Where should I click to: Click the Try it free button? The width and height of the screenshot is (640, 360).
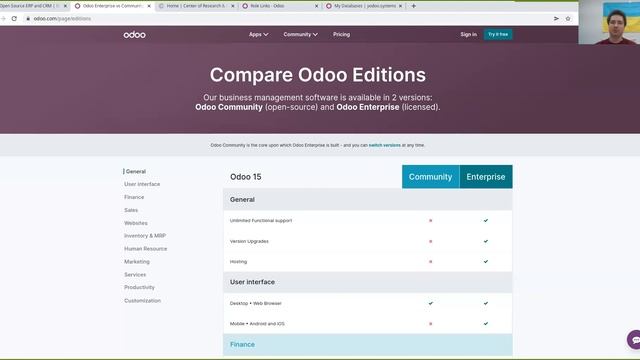(498, 34)
